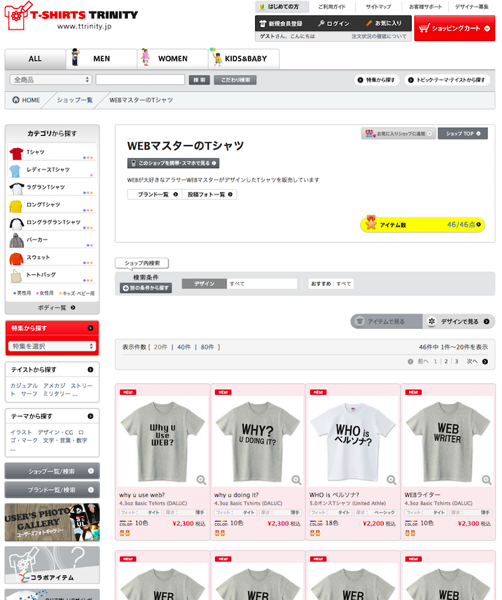Select the ラグランTシャツ category icon
The height and width of the screenshot is (600, 502).
coord(16,189)
